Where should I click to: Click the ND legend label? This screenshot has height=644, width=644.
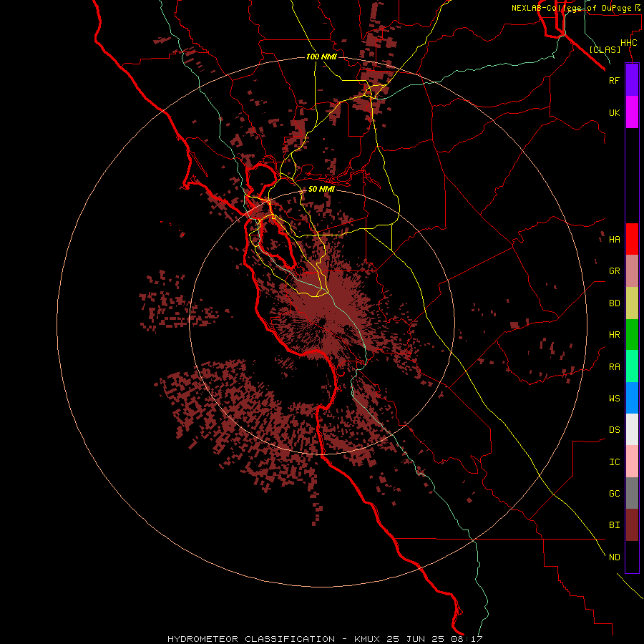[614, 557]
